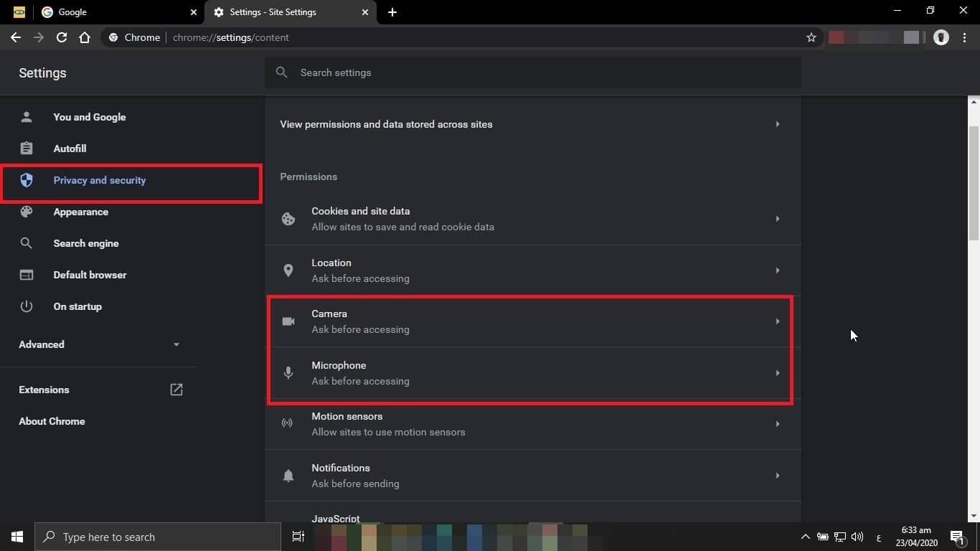The width and height of the screenshot is (980, 551).
Task: Open the Chrome three-dot menu
Action: [965, 37]
